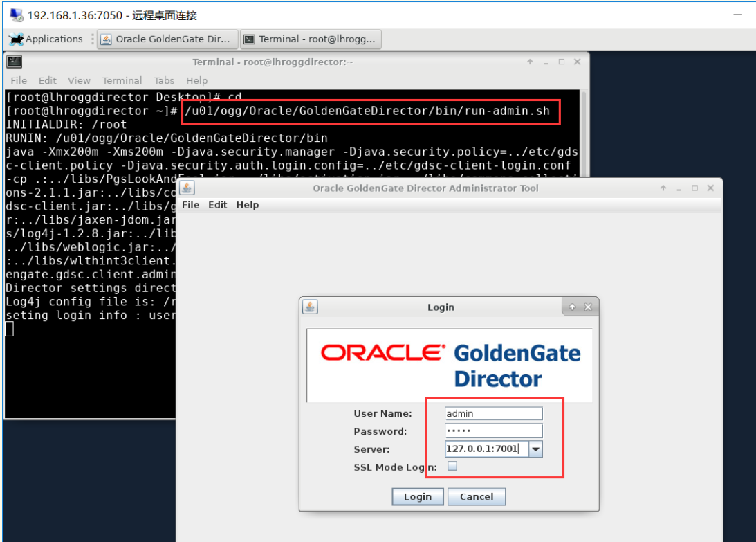The width and height of the screenshot is (756, 542).
Task: Maximize the Director Administrator Tool window
Action: [x=694, y=188]
